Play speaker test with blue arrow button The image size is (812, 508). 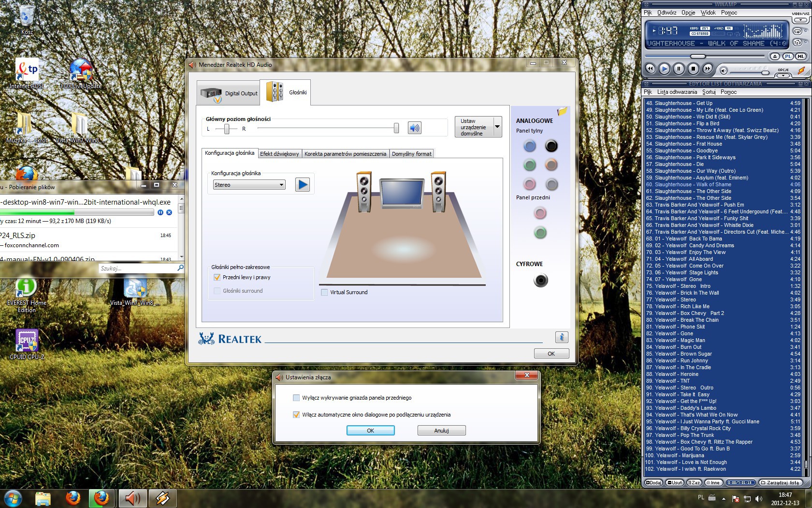tap(303, 184)
